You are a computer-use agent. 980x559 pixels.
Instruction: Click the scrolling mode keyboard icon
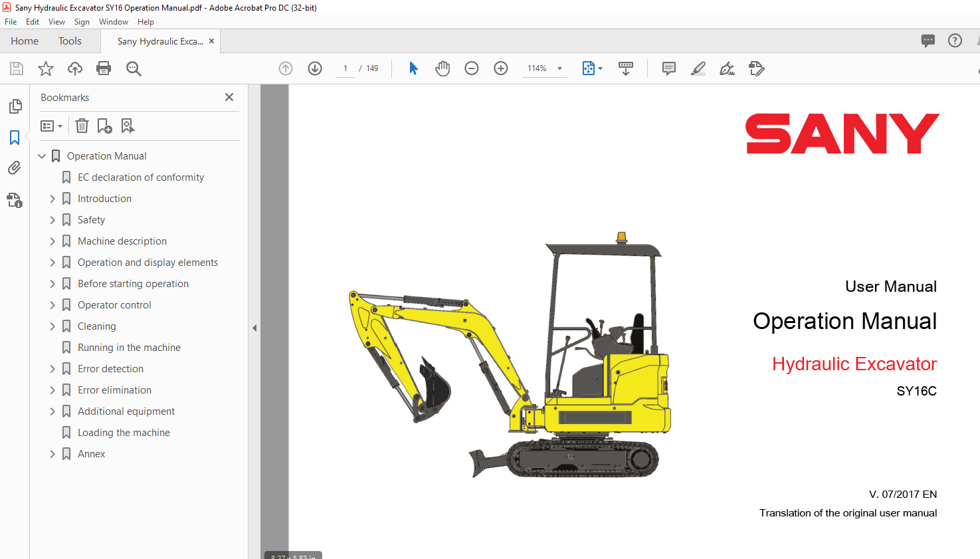pos(626,68)
